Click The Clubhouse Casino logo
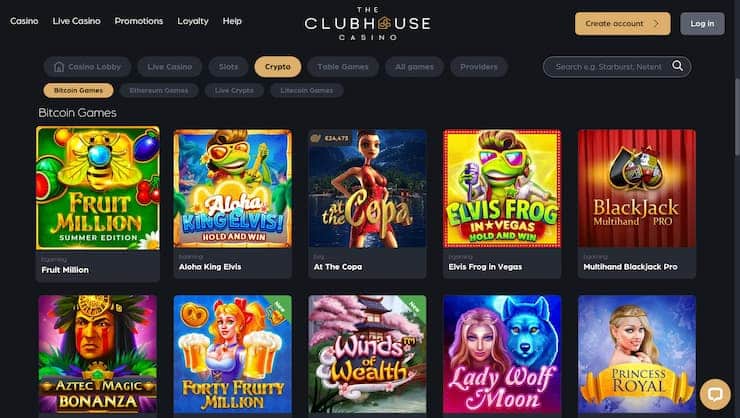The image size is (740, 418). (368, 23)
